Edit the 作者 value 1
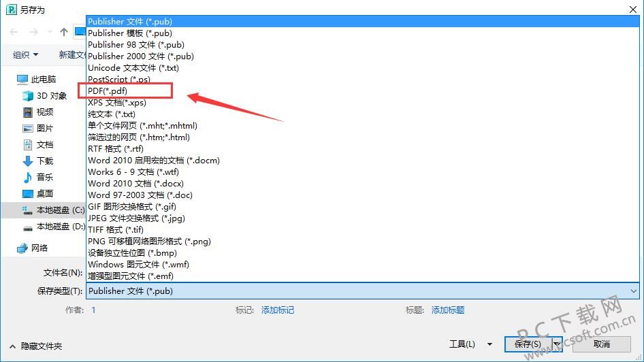Screen dimensions: 644x362 (94, 310)
